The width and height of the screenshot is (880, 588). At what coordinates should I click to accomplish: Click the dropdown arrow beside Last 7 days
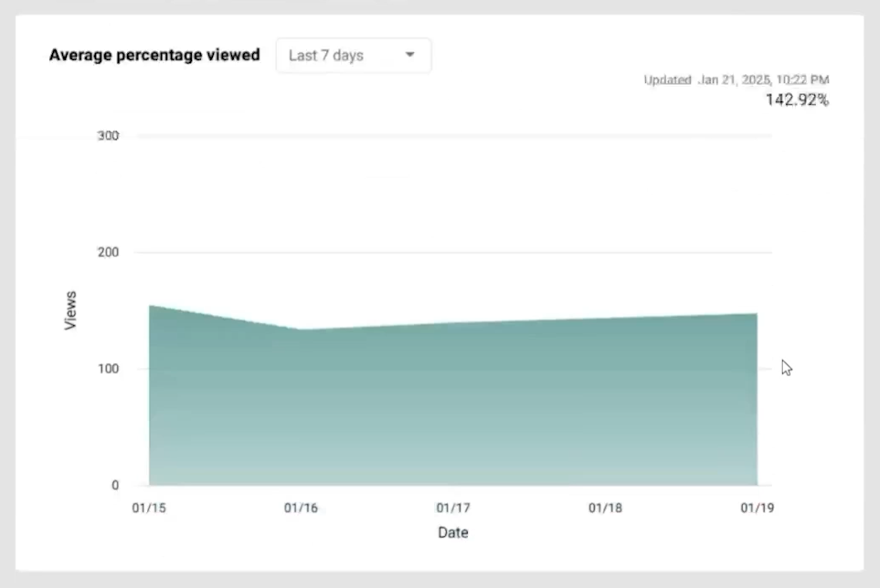coord(410,55)
